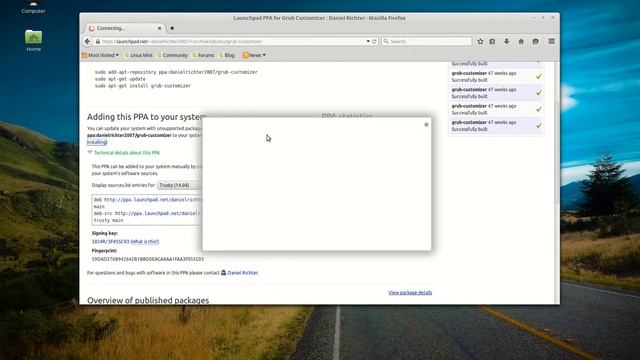The width and height of the screenshot is (640, 360).
Task: Select 'sudo apt-get update' command text
Action: click(x=120, y=79)
